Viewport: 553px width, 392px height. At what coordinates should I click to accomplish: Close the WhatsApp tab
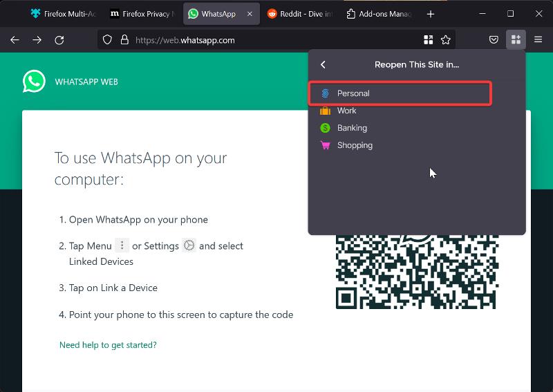coord(250,14)
